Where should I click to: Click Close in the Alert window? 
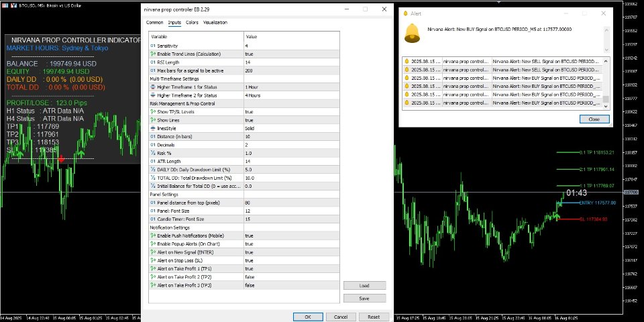pos(594,119)
